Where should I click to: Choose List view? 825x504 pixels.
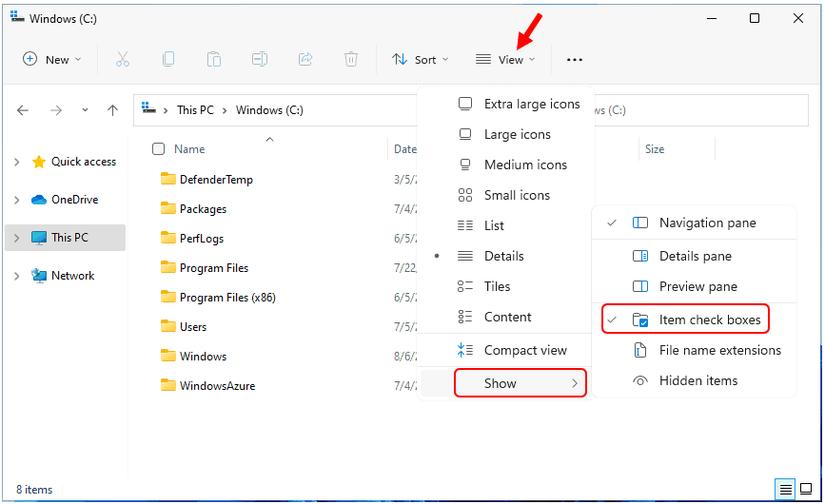click(505, 226)
